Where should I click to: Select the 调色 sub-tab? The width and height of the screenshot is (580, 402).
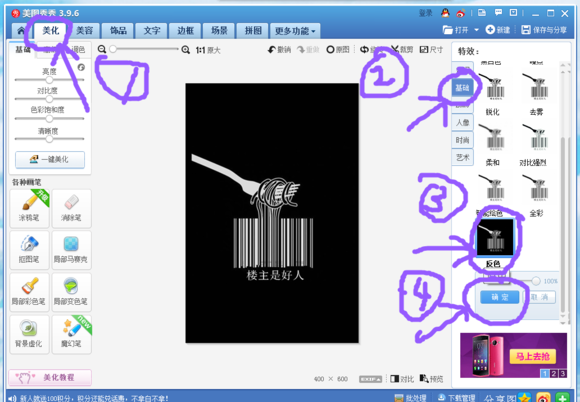click(x=78, y=50)
